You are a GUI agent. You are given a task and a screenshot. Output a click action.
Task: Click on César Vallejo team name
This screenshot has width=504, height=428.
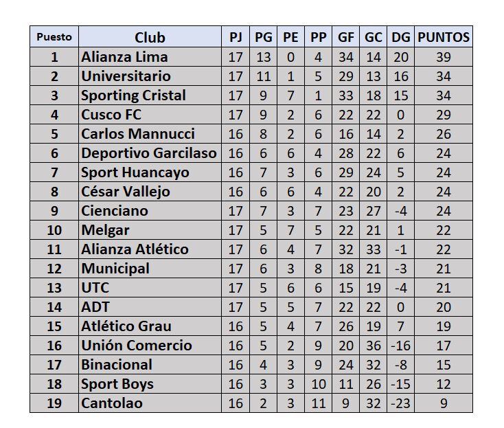pyautogui.click(x=126, y=191)
